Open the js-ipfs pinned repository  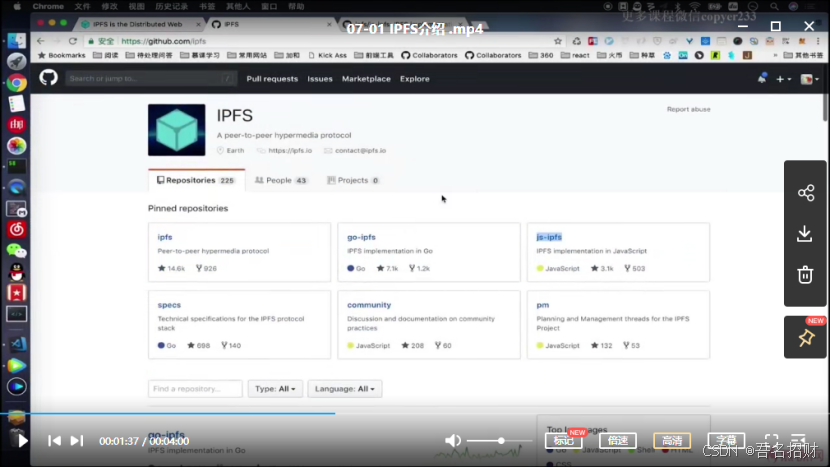(x=549, y=237)
